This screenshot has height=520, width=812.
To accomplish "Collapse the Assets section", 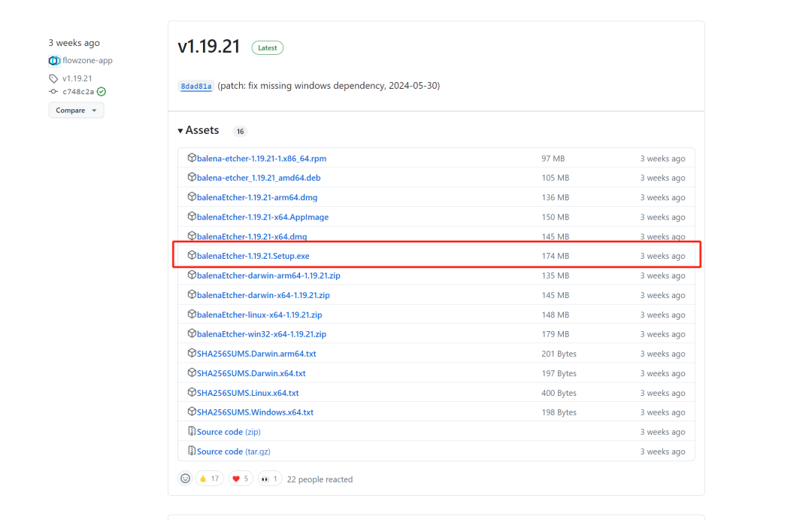I will (x=198, y=131).
